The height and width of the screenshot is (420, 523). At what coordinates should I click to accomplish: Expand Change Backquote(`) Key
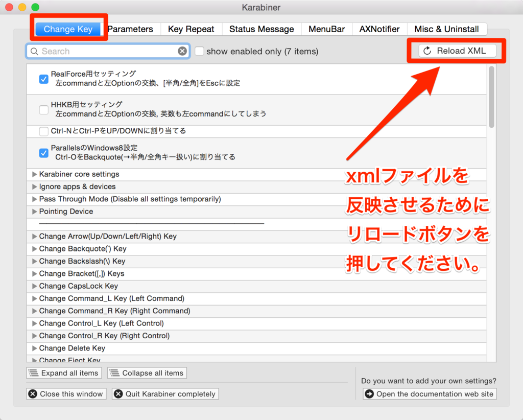tap(34, 249)
